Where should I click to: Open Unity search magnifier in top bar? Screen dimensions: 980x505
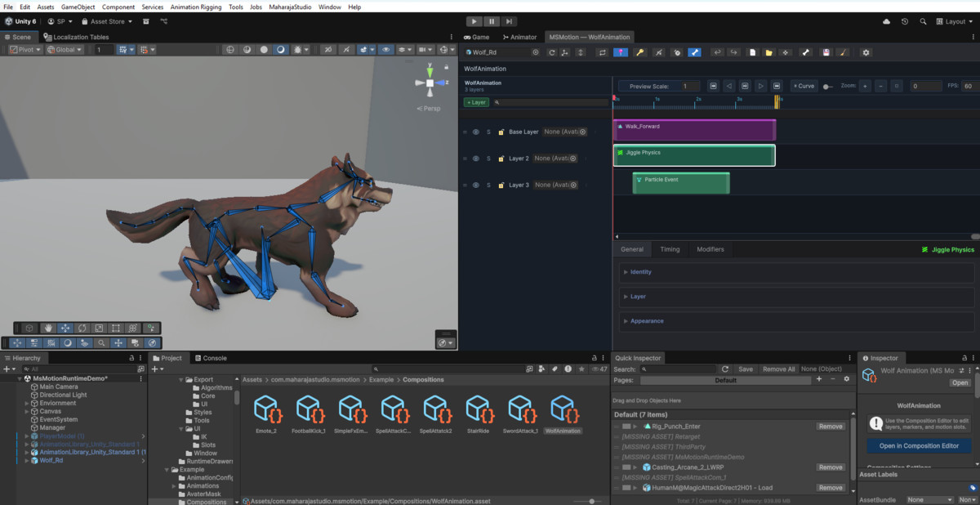click(x=923, y=21)
